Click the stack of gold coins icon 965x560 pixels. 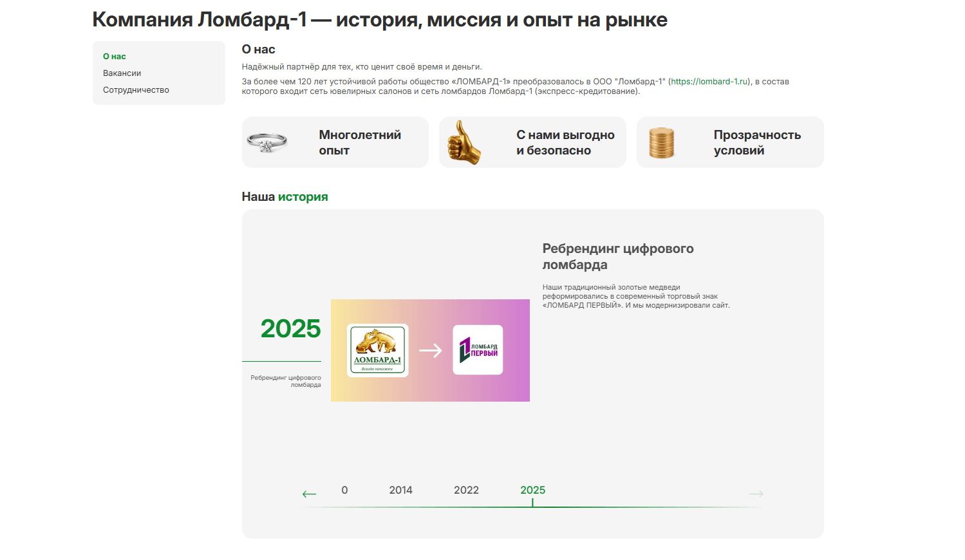[x=661, y=143]
